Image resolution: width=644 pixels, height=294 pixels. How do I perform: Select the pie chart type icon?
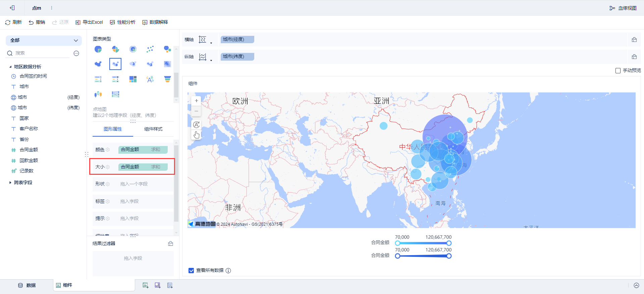[x=98, y=49]
